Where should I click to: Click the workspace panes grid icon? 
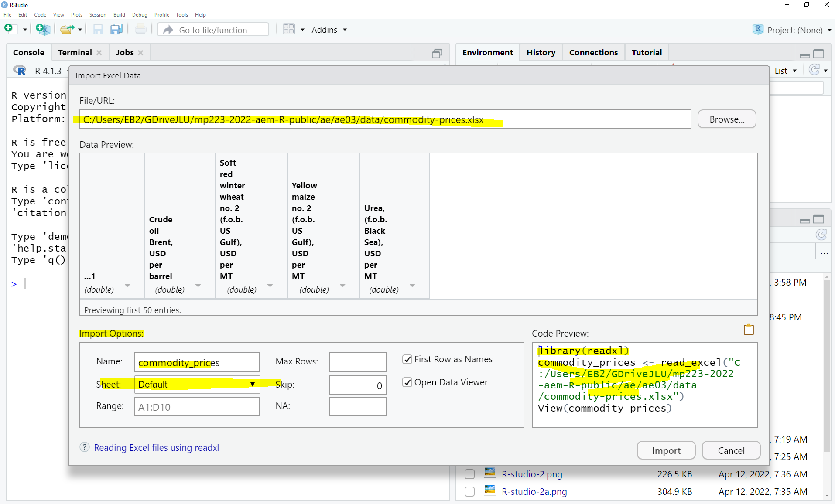tap(289, 29)
